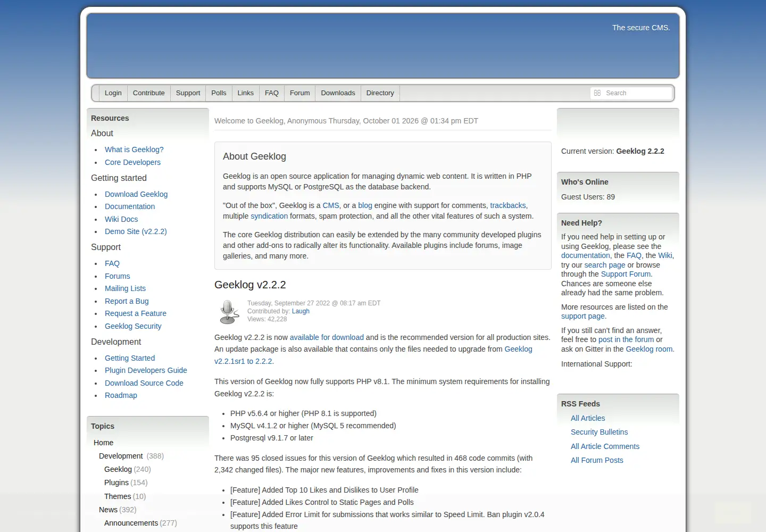Screen dimensions: 766x532
Task: Open the Documentation sidebar link
Action: [130, 206]
